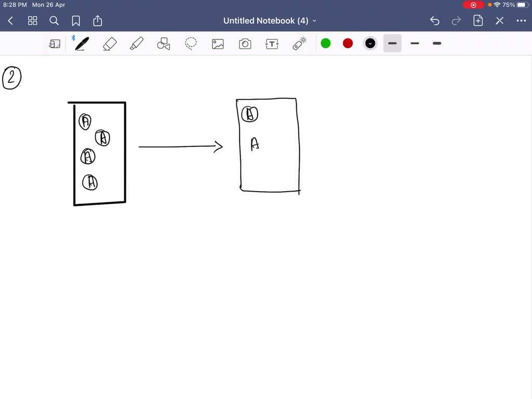Undo the last stroke
The width and height of the screenshot is (532, 399).
point(435,21)
